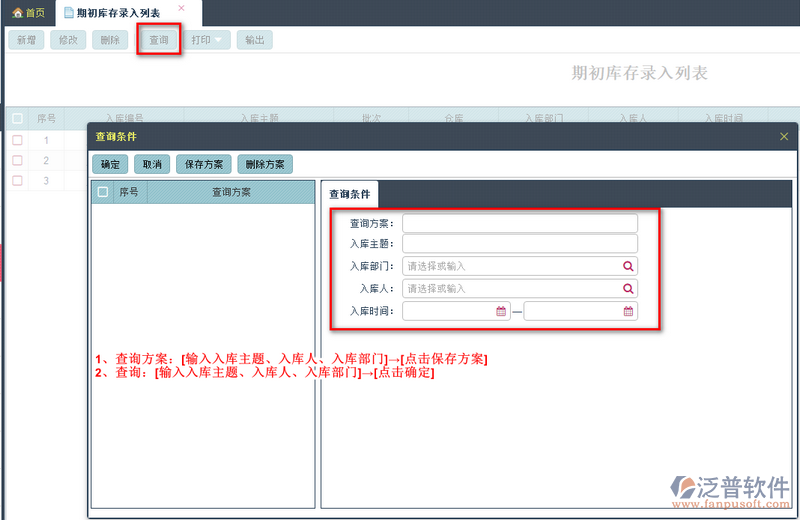The width and height of the screenshot is (800, 520).
Task: Click the 新增 toolbar button
Action: tap(26, 40)
